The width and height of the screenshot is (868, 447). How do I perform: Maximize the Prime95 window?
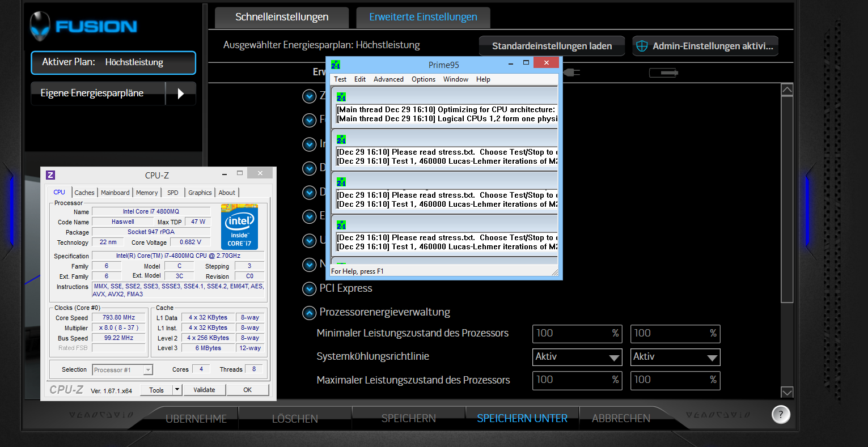(526, 63)
